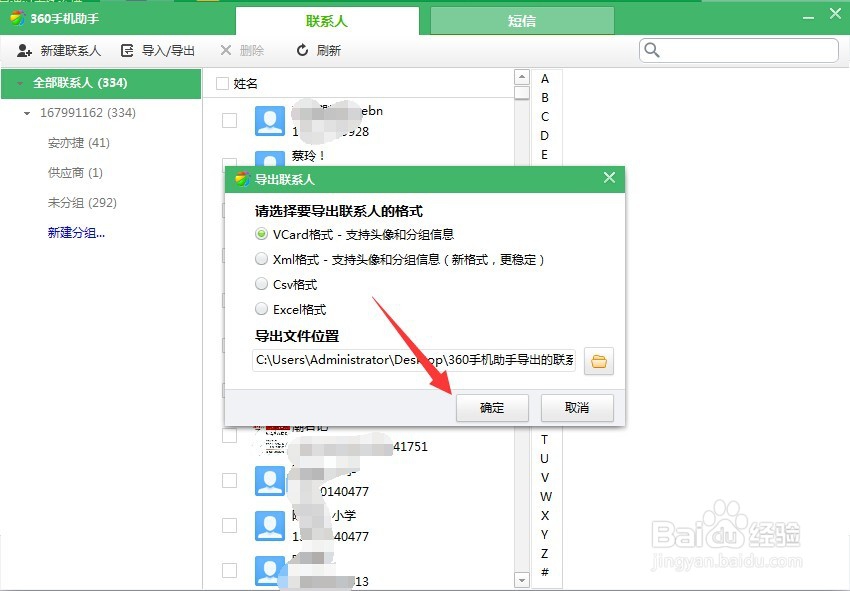Switch to the 联系人 tab
The width and height of the screenshot is (850, 591).
(x=327, y=21)
